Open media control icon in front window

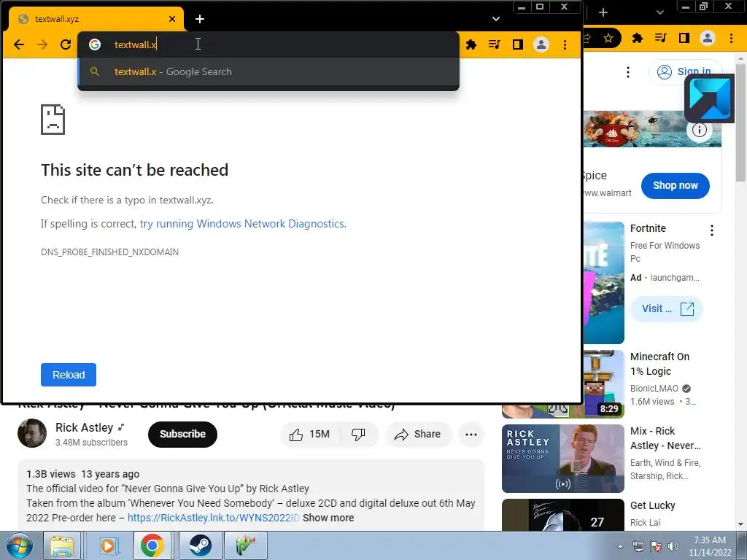tap(495, 44)
